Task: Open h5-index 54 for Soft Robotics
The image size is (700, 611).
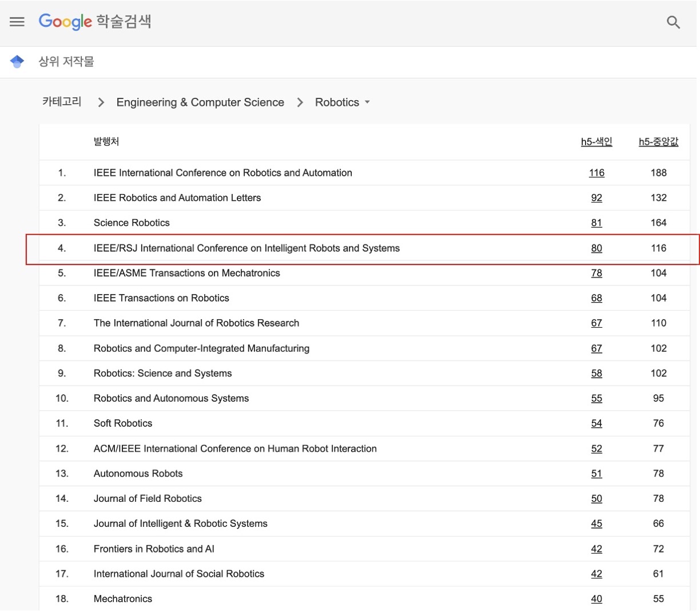Action: tap(596, 423)
